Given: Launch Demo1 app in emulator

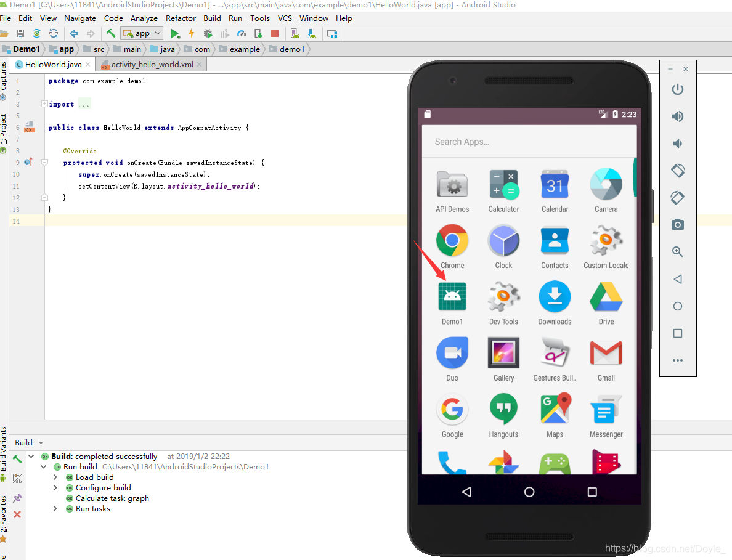Looking at the screenshot, I should pyautogui.click(x=452, y=303).
